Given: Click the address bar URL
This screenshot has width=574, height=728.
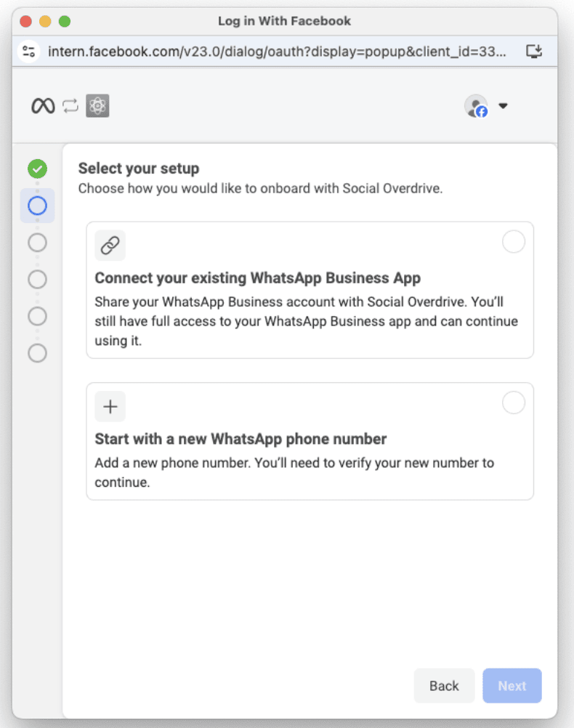Looking at the screenshot, I should [x=277, y=51].
